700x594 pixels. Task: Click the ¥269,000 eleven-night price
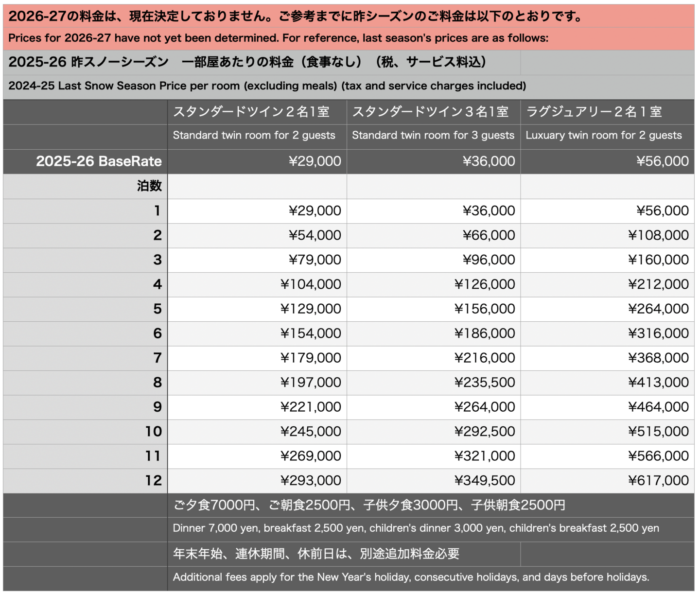pos(311,456)
